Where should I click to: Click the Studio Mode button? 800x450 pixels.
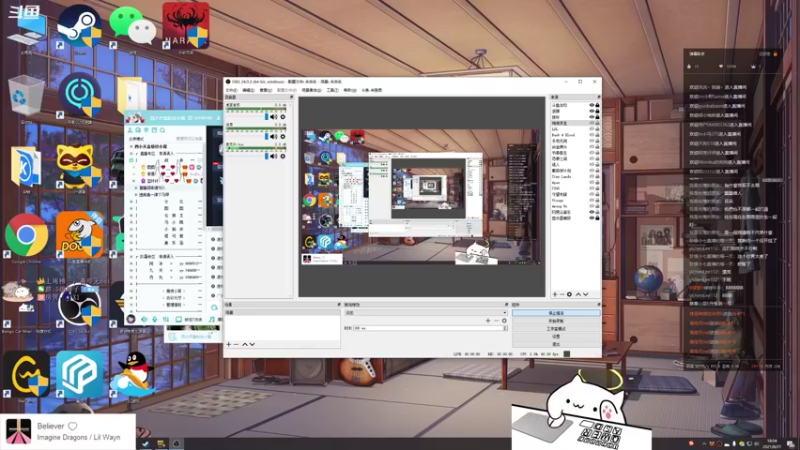click(x=556, y=329)
